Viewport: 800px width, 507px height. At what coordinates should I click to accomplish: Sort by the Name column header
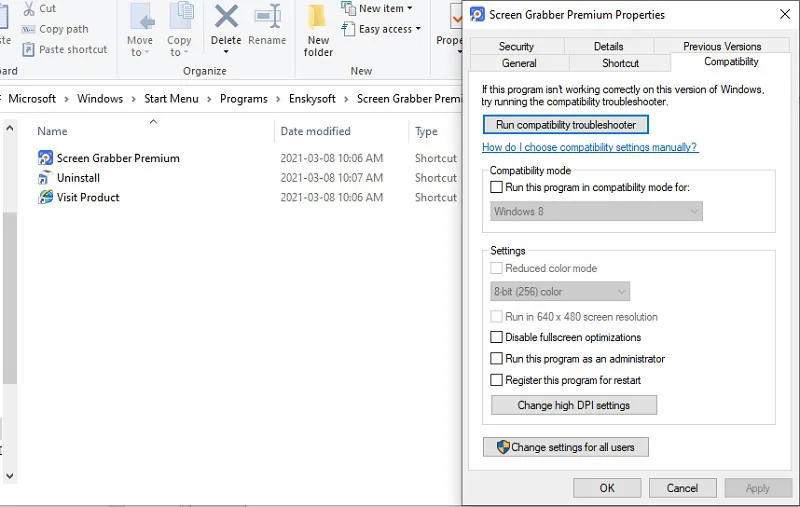pyautogui.click(x=52, y=131)
